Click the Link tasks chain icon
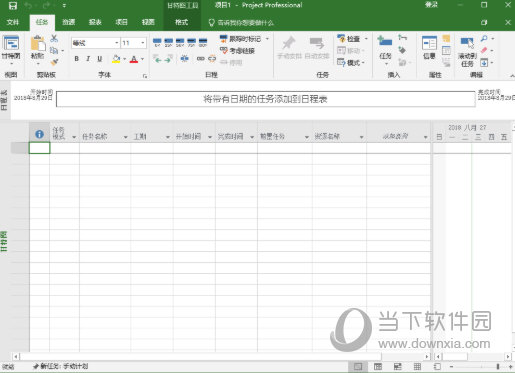This screenshot has height=373, width=515. pos(200,59)
